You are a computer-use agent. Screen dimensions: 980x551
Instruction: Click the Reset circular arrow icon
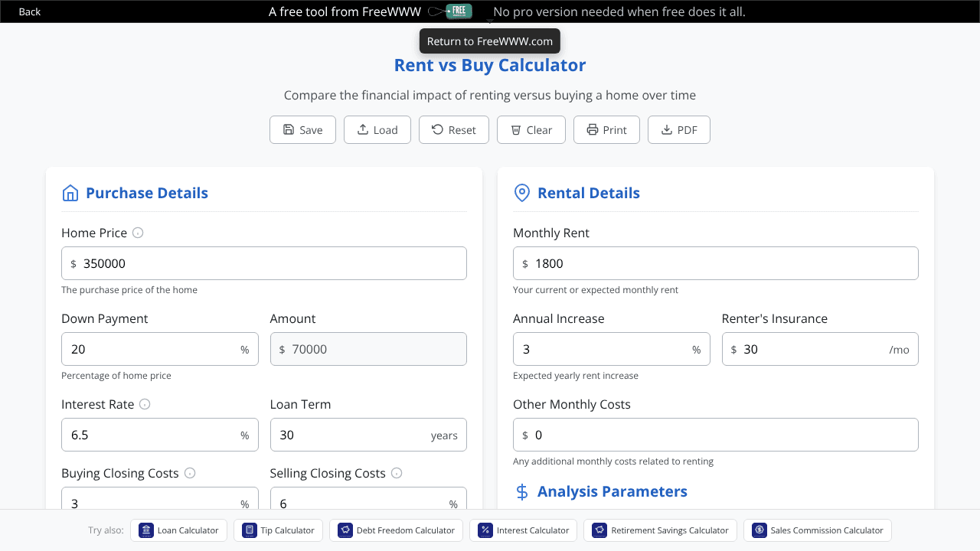[x=437, y=129]
